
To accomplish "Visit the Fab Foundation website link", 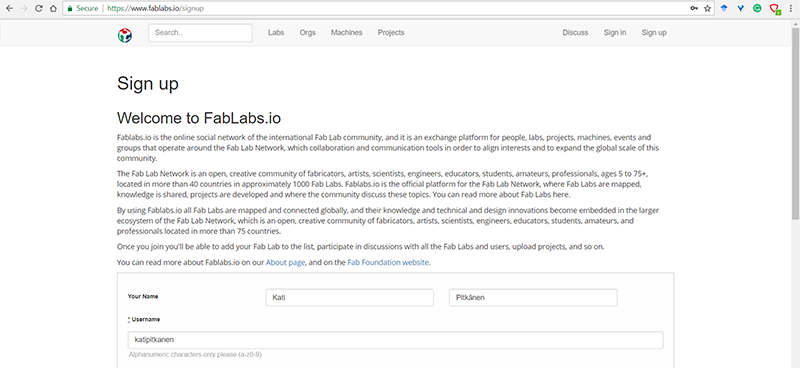I will coord(388,262).
